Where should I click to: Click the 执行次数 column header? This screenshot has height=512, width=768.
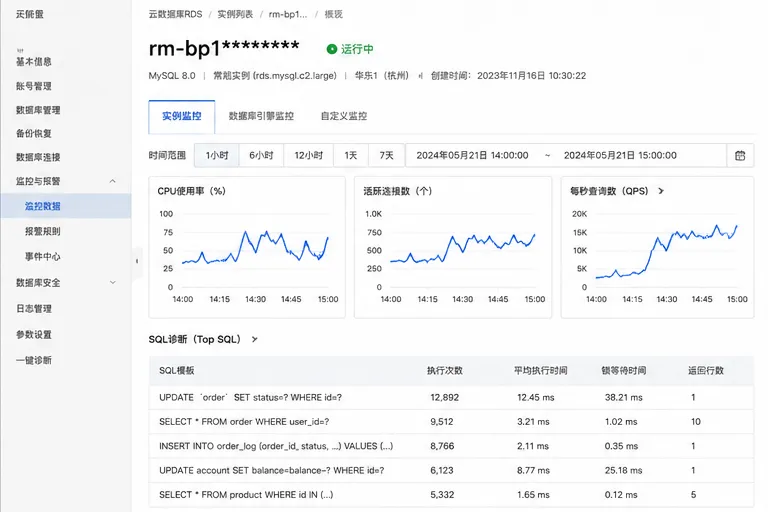pos(445,370)
